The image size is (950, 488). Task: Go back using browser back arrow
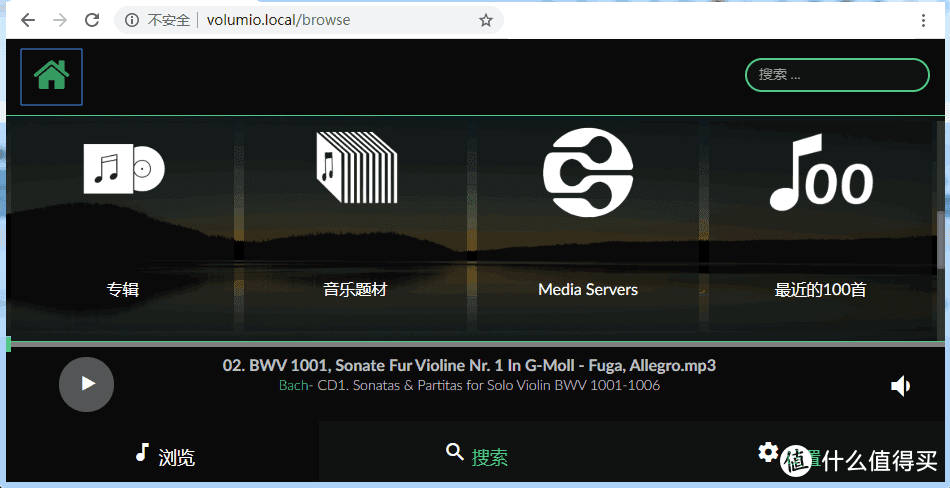click(x=28, y=20)
